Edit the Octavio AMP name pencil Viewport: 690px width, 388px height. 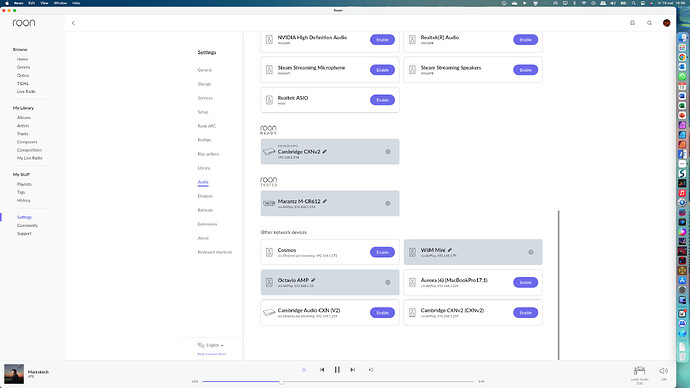click(313, 280)
